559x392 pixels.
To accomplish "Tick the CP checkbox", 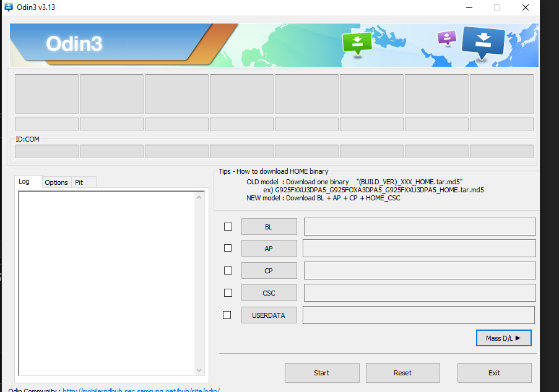I will point(228,271).
